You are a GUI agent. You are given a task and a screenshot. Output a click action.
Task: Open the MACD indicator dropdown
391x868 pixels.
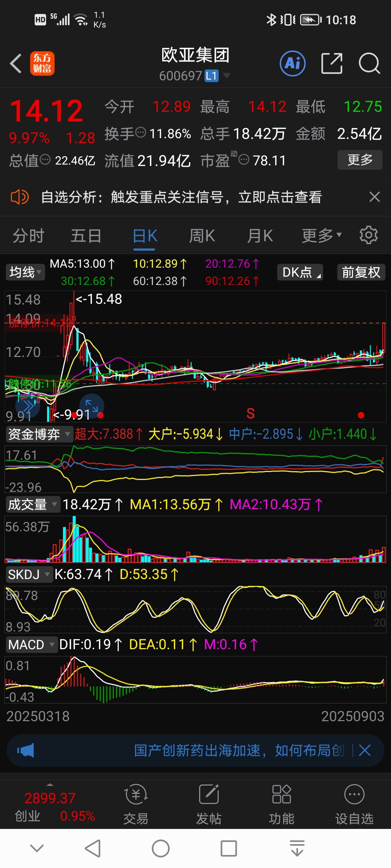click(31, 644)
